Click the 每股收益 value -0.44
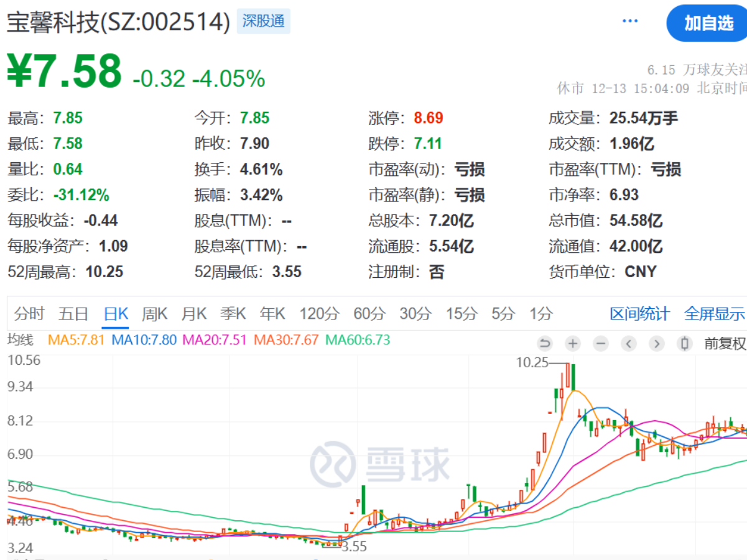Image resolution: width=747 pixels, height=560 pixels. pos(101,220)
